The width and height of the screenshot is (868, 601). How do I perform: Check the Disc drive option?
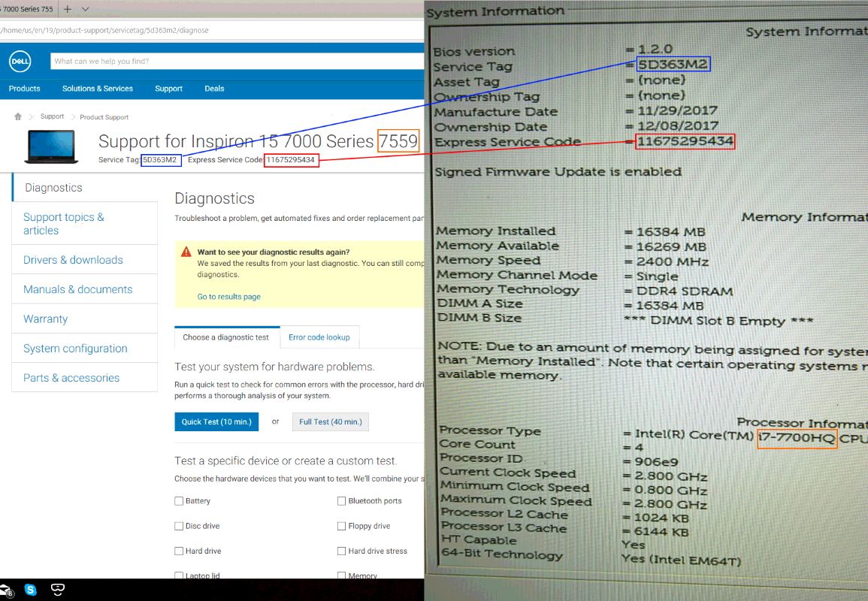179,526
